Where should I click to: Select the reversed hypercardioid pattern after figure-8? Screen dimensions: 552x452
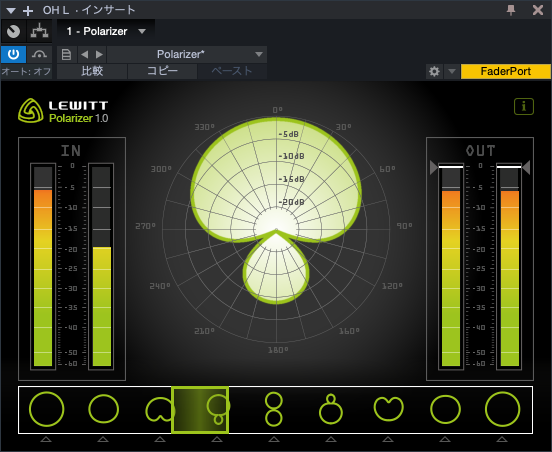tap(331, 409)
